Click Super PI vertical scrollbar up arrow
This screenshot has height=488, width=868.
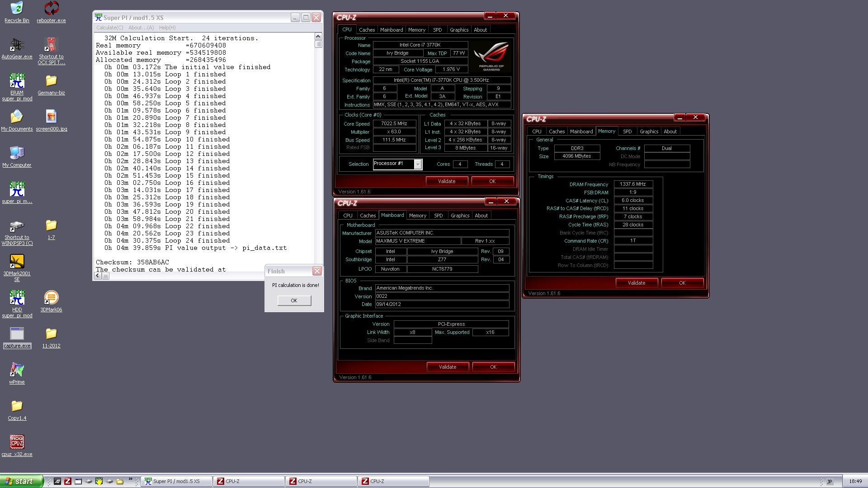(x=318, y=37)
